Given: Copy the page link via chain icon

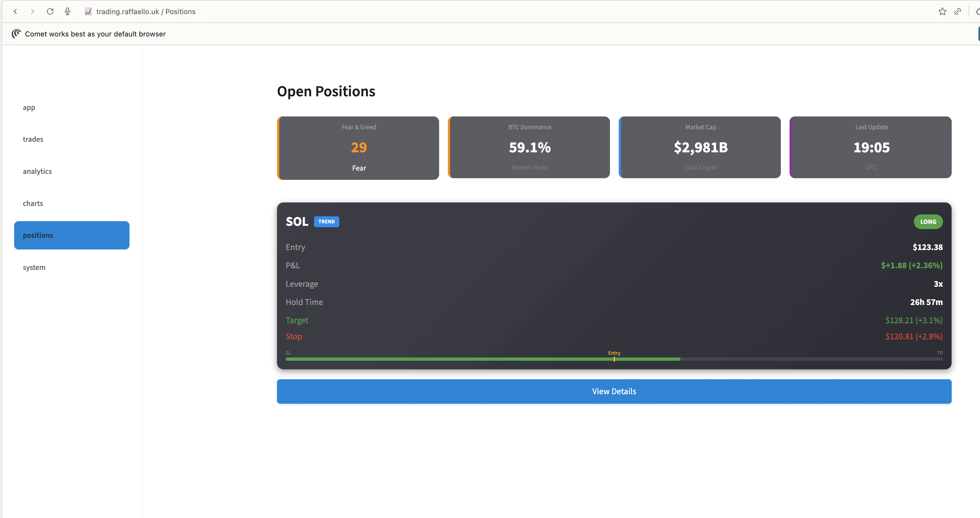Looking at the screenshot, I should click(x=958, y=11).
